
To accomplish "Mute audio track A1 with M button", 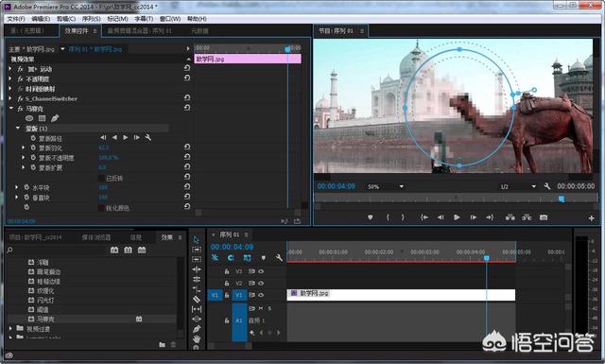I will [261, 308].
